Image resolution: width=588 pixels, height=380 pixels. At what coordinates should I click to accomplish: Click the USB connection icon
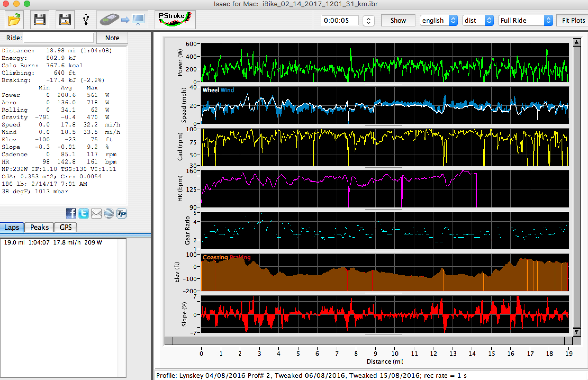(x=86, y=20)
